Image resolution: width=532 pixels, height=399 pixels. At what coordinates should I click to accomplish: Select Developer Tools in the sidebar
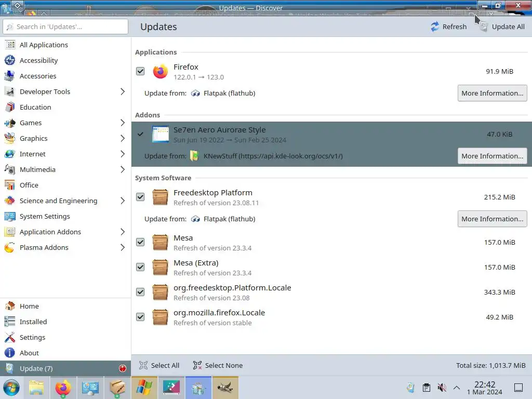point(65,91)
